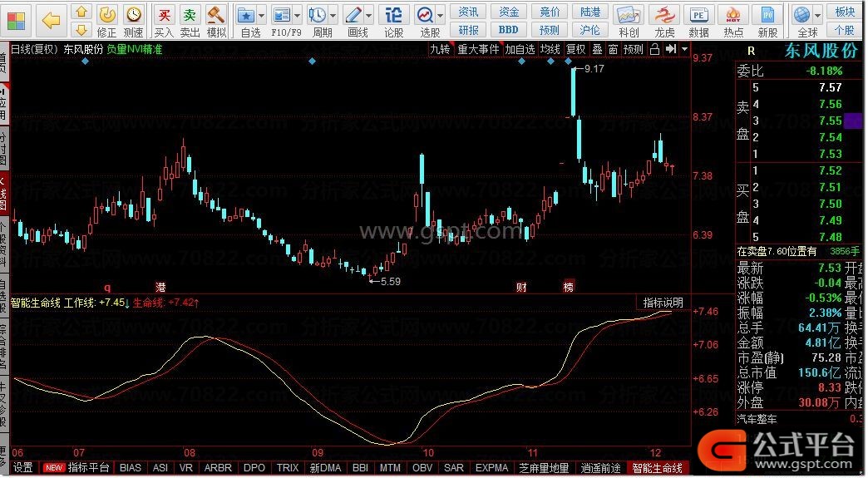Toggle 叠 overlay option
The image size is (868, 478).
pos(597,49)
